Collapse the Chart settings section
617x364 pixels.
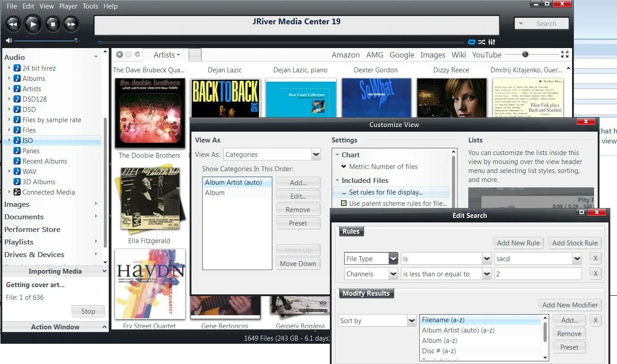click(337, 155)
